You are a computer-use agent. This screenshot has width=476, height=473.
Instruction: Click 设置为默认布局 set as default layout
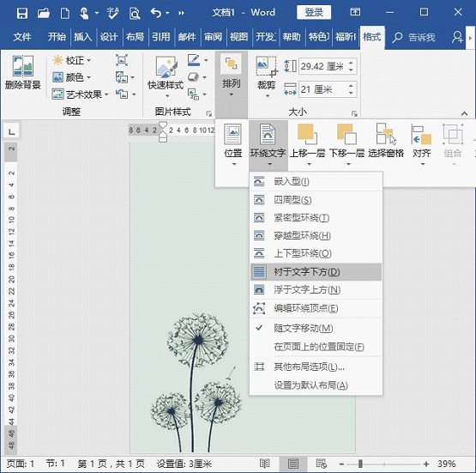[316, 385]
